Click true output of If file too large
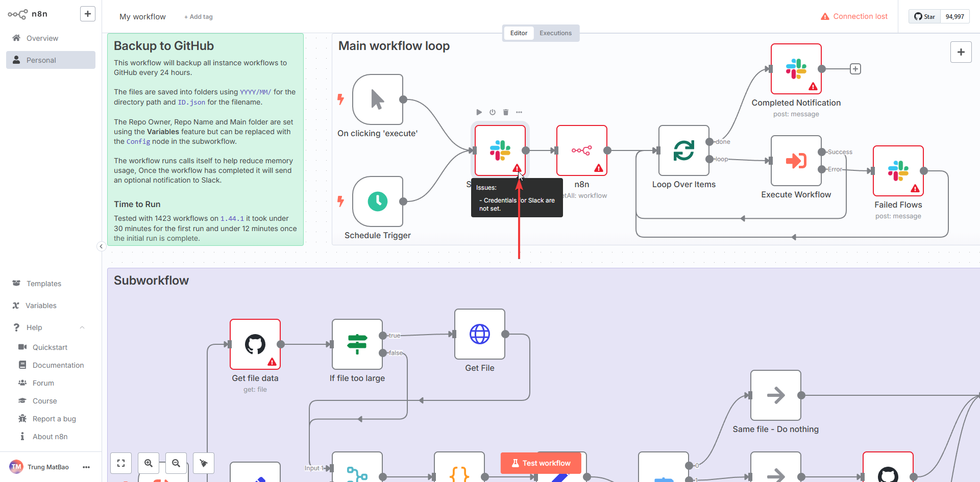This screenshot has width=980, height=482. (383, 336)
